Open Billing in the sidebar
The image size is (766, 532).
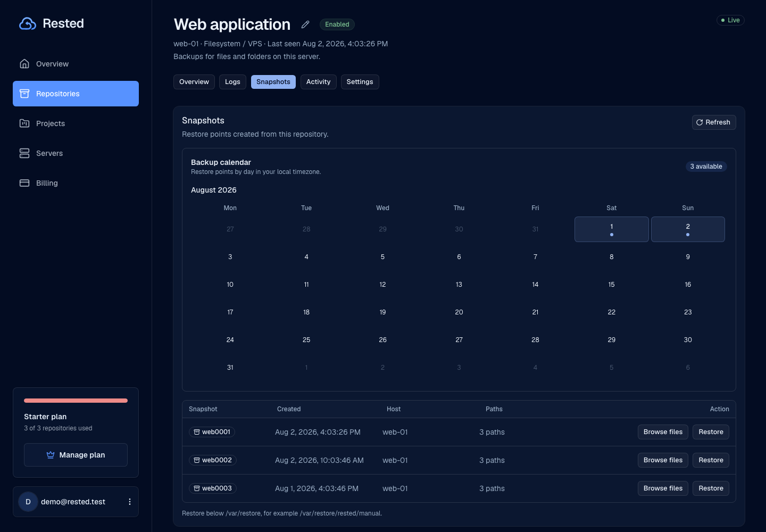pyautogui.click(x=76, y=183)
